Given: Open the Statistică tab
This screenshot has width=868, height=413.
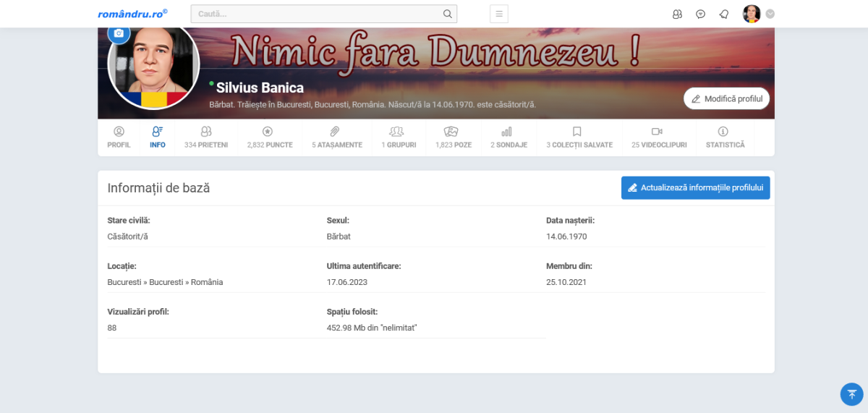Looking at the screenshot, I should click(x=725, y=137).
